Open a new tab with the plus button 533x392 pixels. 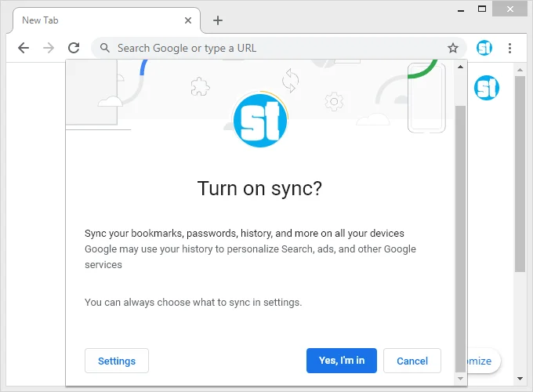(218, 20)
